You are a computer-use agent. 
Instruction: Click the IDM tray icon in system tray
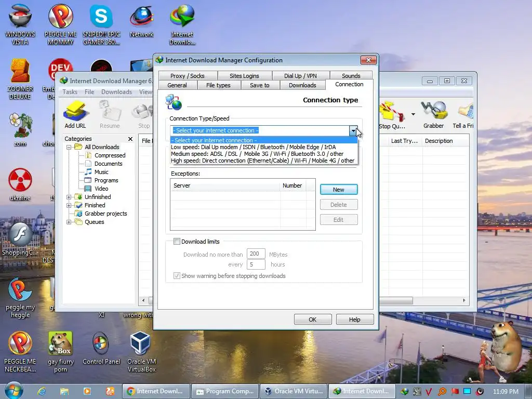click(x=404, y=392)
